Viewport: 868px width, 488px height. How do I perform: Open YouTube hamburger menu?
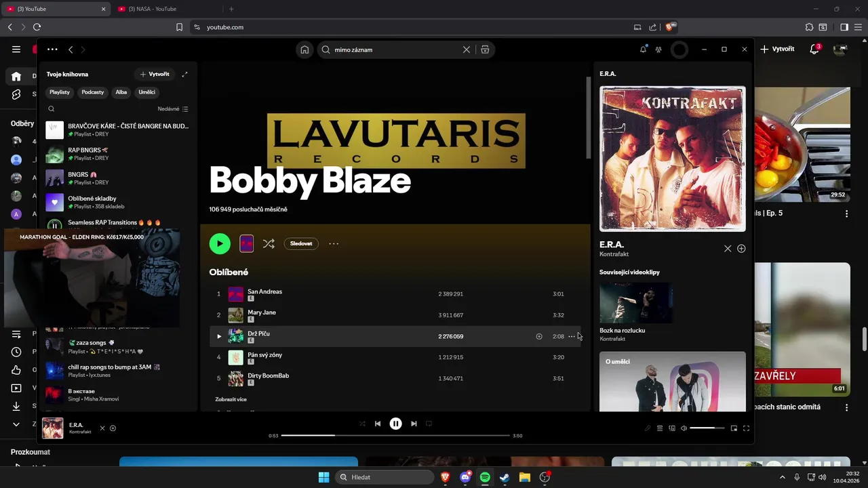click(x=16, y=49)
